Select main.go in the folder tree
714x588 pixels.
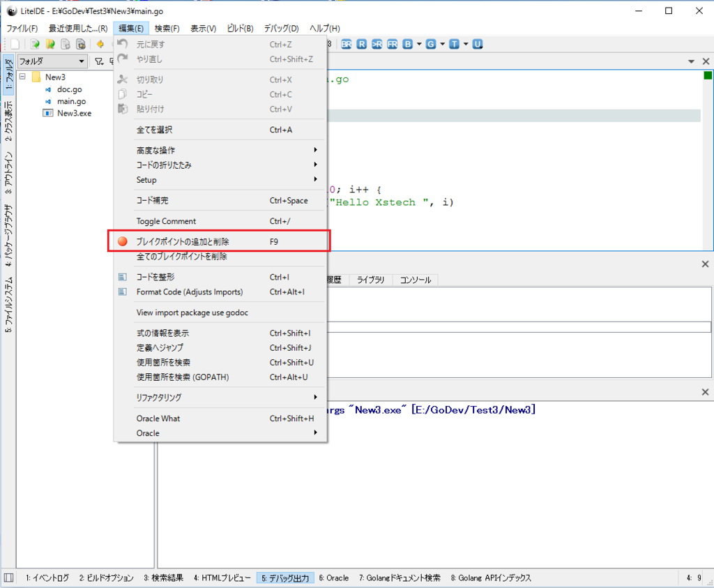72,101
